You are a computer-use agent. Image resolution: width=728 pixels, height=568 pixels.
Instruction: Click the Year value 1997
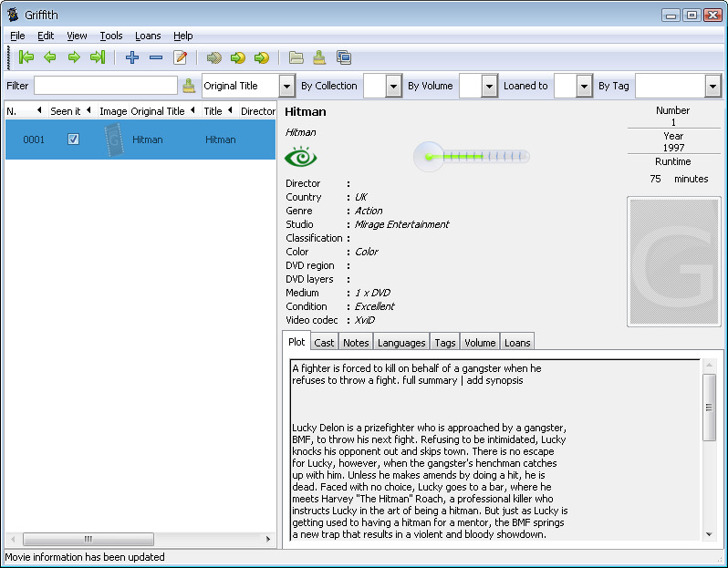(x=673, y=148)
